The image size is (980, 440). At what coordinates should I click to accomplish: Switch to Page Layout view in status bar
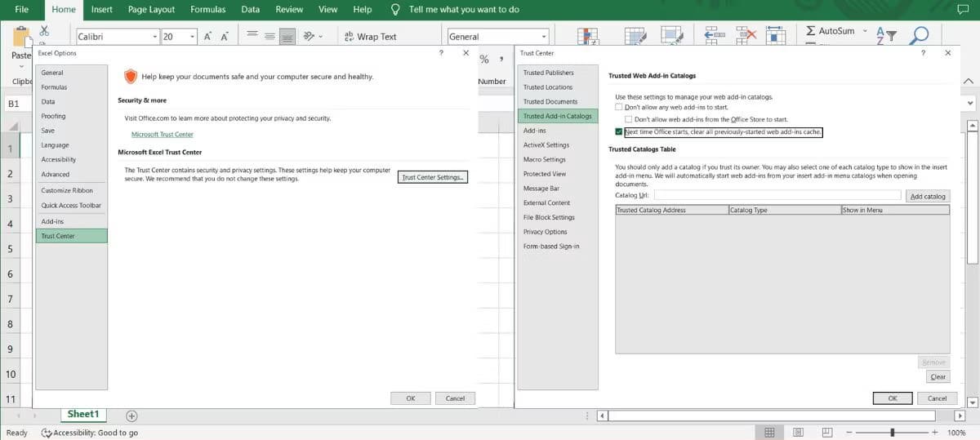coord(799,432)
